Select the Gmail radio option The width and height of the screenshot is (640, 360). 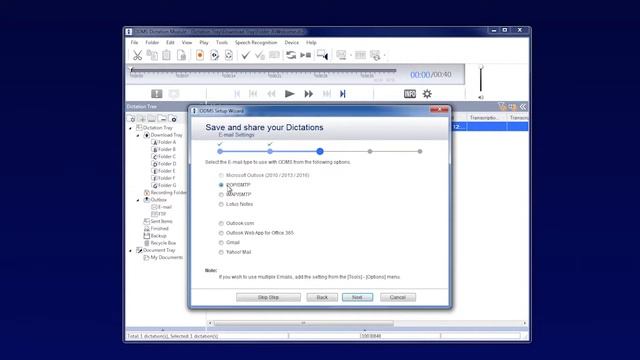pyautogui.click(x=221, y=242)
